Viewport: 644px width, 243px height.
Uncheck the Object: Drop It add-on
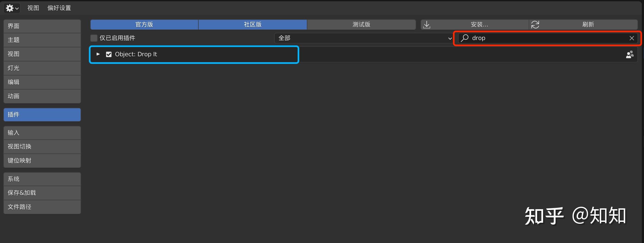click(x=109, y=54)
